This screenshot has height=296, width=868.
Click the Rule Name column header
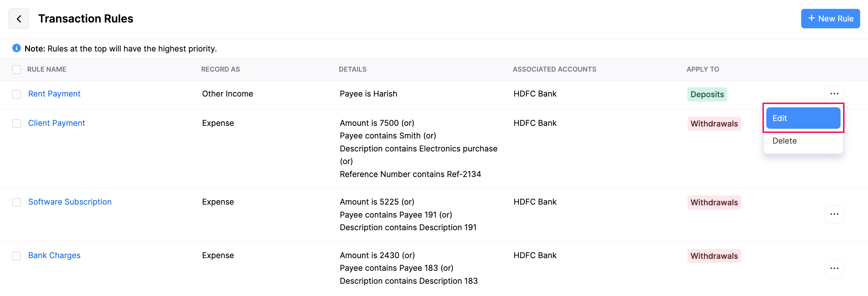47,69
